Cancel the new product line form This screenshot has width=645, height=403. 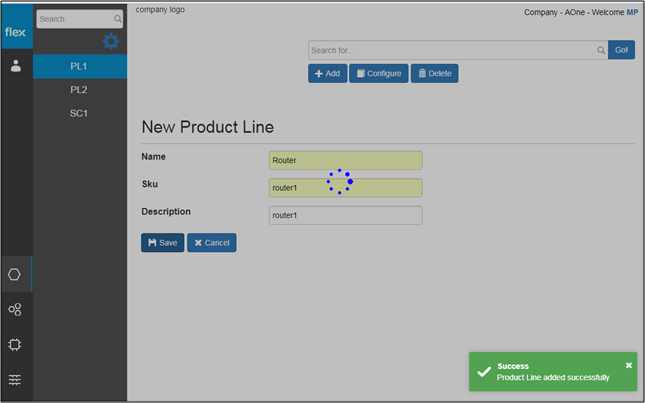[212, 243]
